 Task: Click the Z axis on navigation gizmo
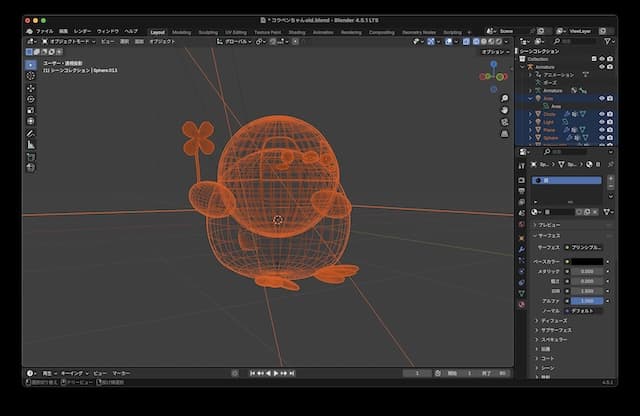pos(493,64)
